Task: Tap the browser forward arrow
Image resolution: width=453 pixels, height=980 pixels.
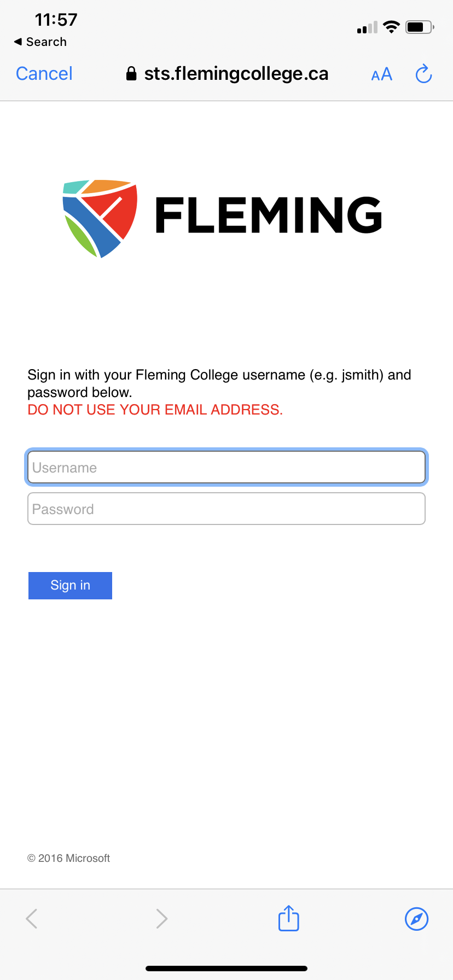Action: (161, 918)
